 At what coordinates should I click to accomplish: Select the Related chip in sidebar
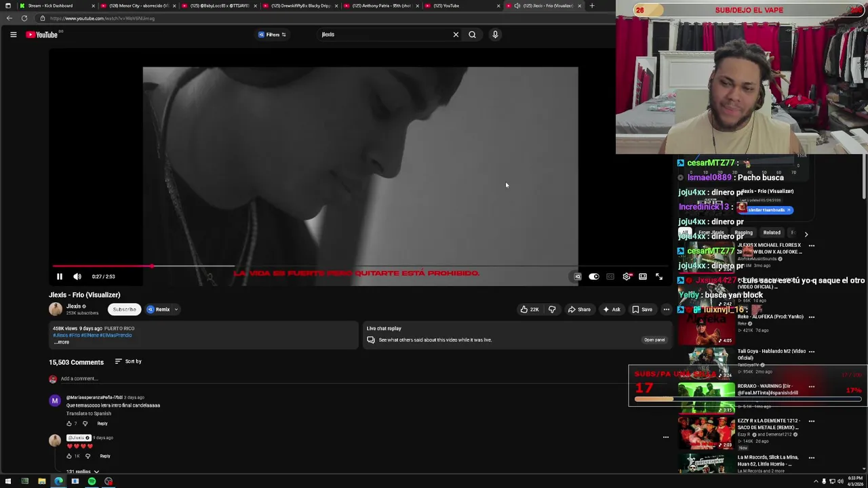point(772,232)
